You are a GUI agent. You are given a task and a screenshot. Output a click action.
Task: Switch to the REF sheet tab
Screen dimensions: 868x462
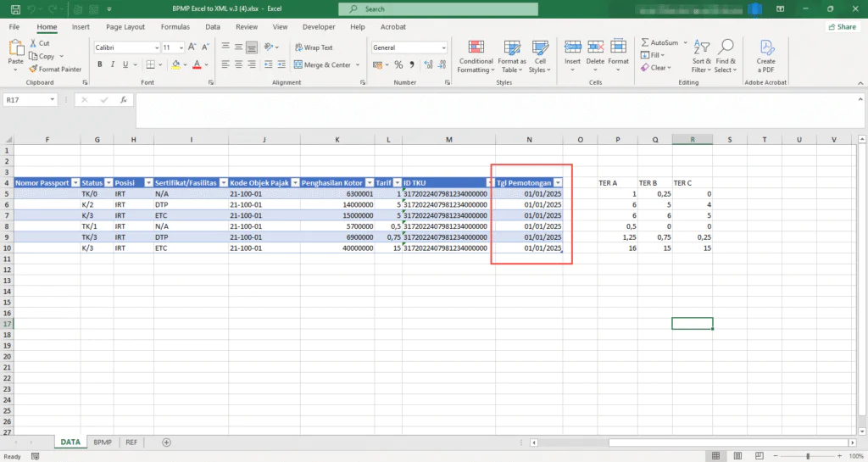[x=131, y=443]
